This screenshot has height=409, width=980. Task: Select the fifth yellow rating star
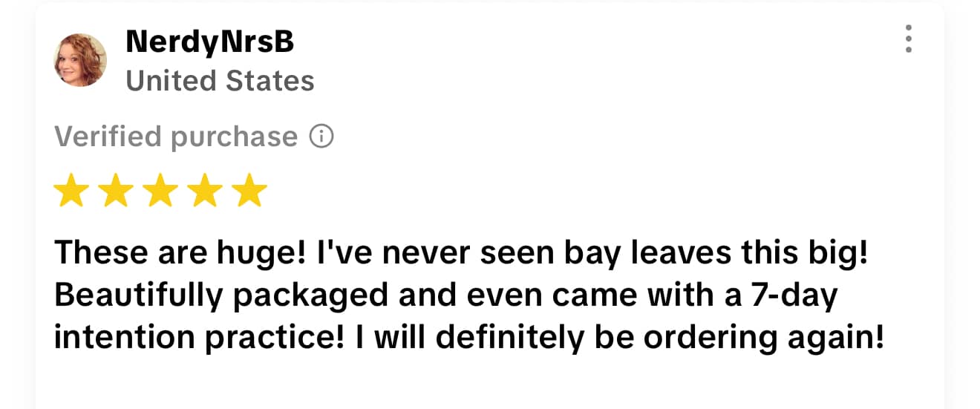[249, 191]
